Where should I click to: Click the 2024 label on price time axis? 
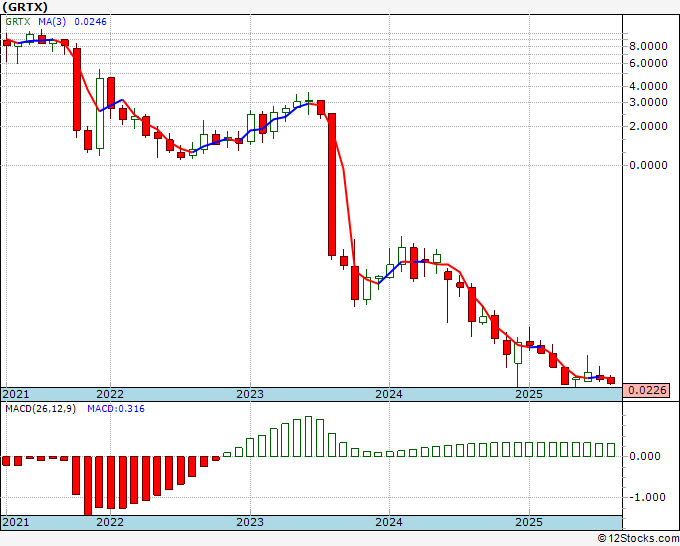pos(389,394)
